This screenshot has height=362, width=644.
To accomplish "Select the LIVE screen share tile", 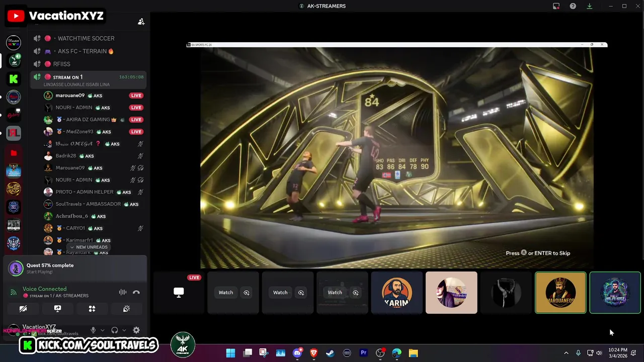I will click(179, 293).
